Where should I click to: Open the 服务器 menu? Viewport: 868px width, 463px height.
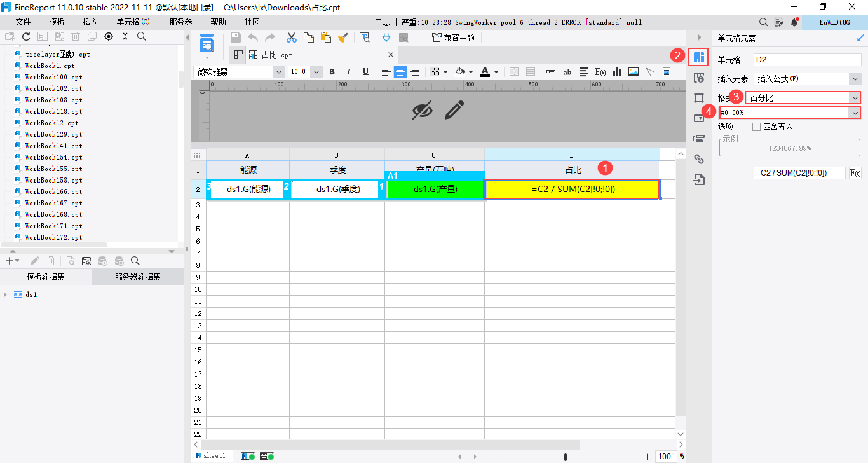(x=181, y=22)
